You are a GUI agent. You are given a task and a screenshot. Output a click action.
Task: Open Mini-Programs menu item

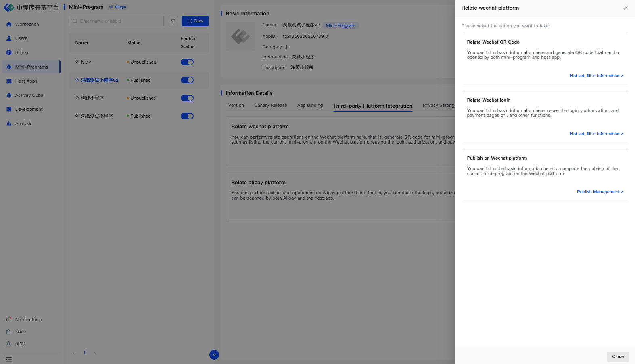click(x=31, y=67)
